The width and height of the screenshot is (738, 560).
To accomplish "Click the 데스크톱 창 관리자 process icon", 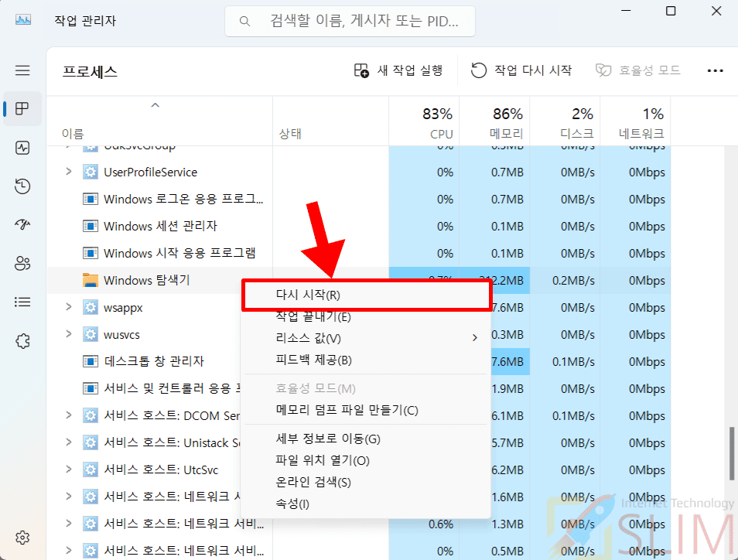I will (91, 361).
